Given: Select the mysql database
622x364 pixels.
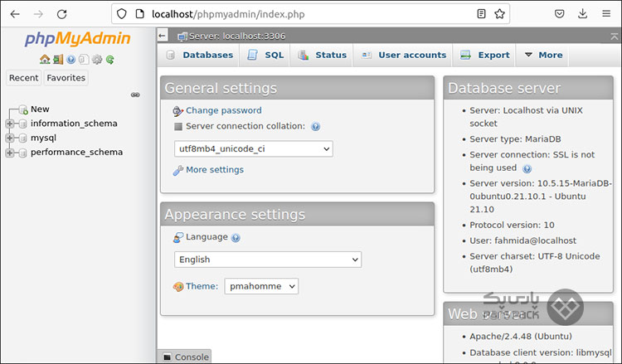Looking at the screenshot, I should [x=44, y=138].
